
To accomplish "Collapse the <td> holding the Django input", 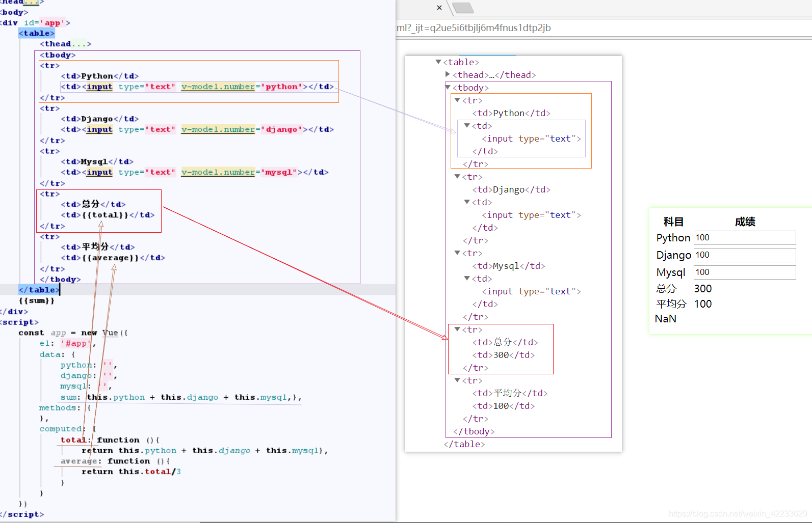I will click(x=466, y=202).
